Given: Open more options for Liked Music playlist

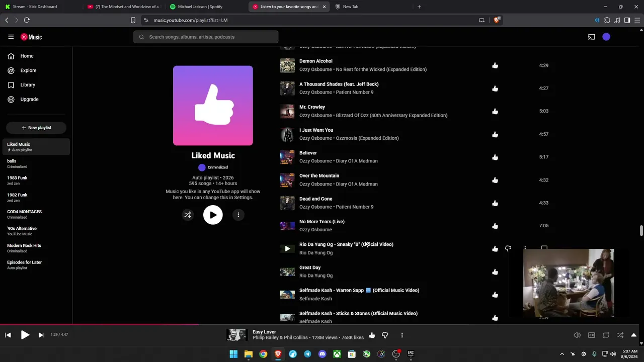Looking at the screenshot, I should pos(238,215).
